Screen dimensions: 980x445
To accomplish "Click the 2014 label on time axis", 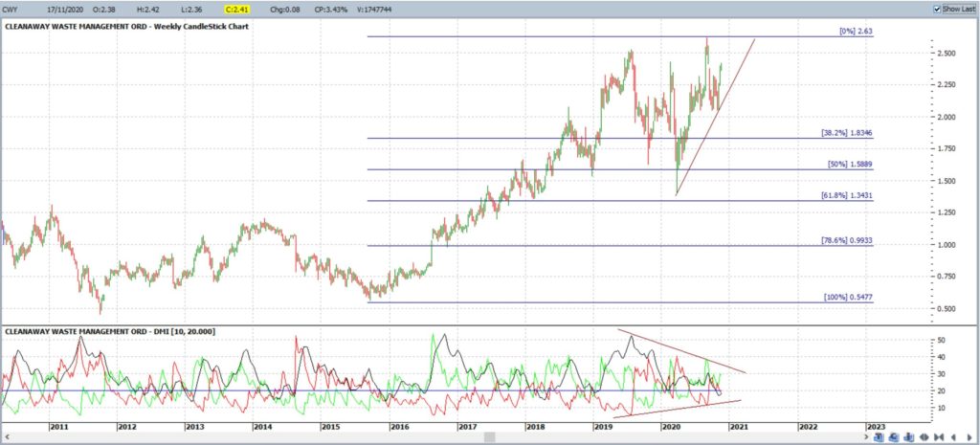I will [262, 426].
